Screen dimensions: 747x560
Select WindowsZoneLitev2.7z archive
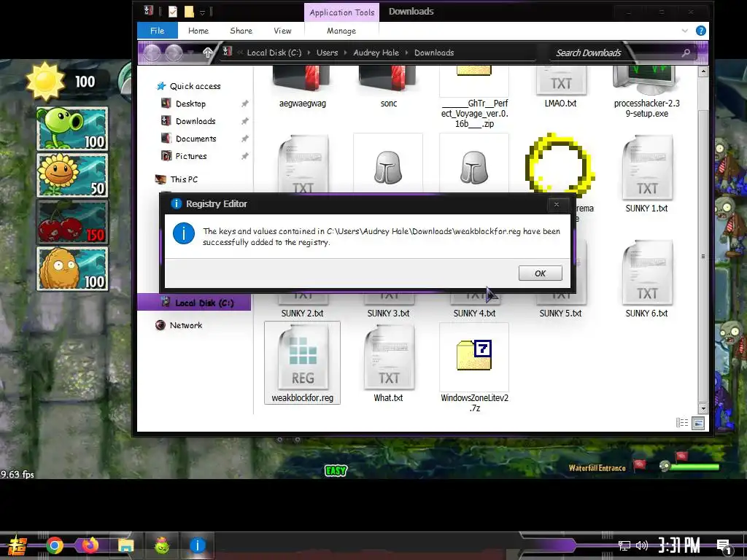click(474, 367)
